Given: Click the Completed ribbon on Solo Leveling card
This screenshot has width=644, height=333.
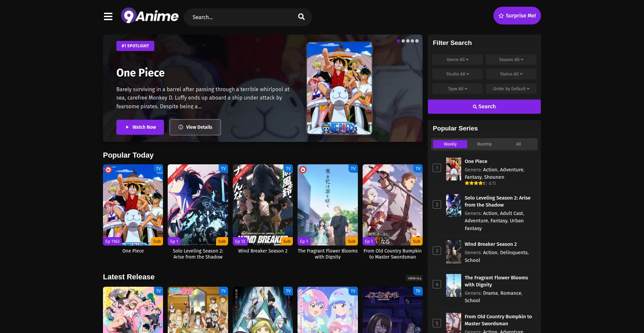Looking at the screenshot, I should (x=177, y=172).
